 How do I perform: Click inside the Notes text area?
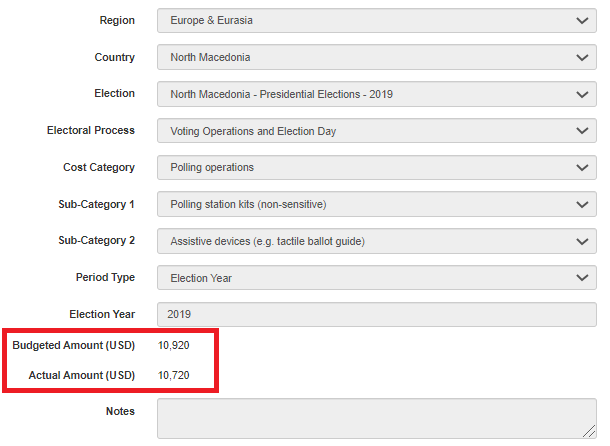pos(376,418)
